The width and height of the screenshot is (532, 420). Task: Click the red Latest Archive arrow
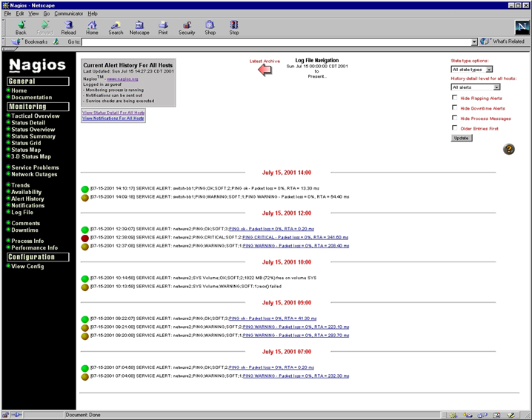(x=265, y=70)
